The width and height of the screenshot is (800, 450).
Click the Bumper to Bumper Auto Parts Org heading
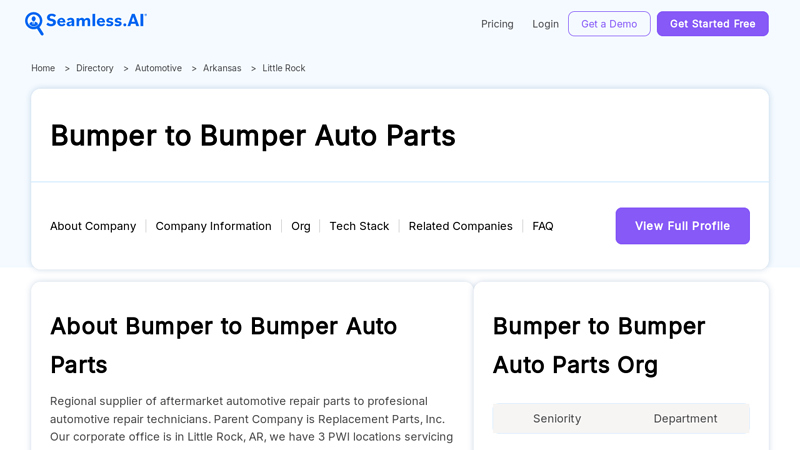pos(599,345)
